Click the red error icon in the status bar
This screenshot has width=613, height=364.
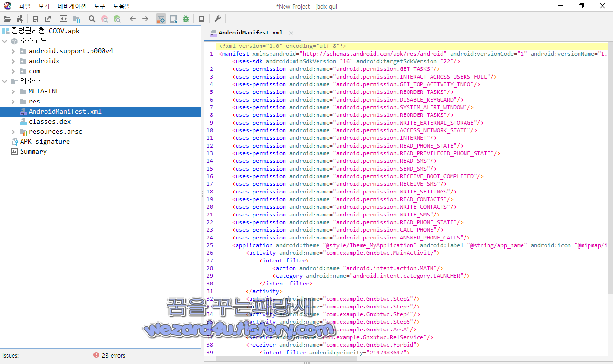point(96,355)
